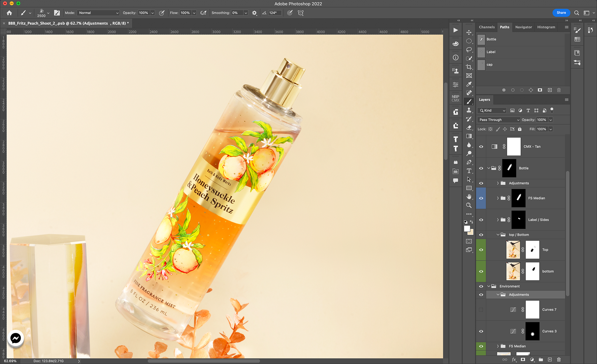The height and width of the screenshot is (364, 597).
Task: Show the Curves 7 layer
Action: click(x=481, y=310)
